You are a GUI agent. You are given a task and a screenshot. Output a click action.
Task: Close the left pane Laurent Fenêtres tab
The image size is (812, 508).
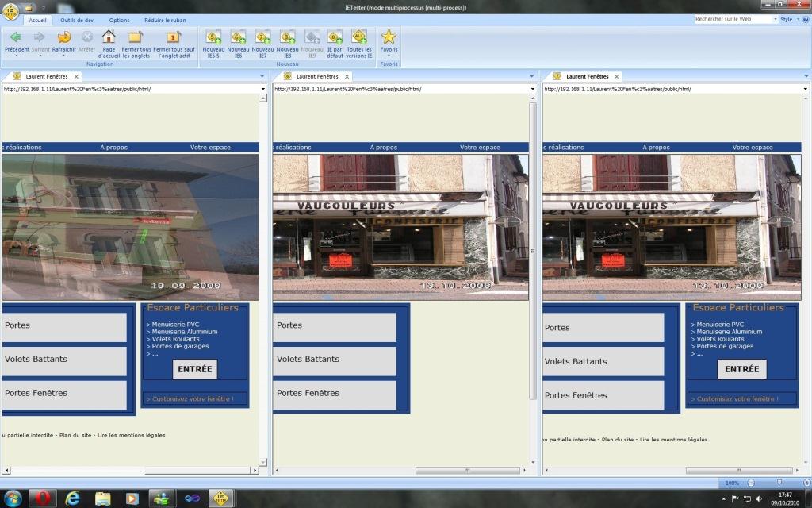[x=76, y=77]
